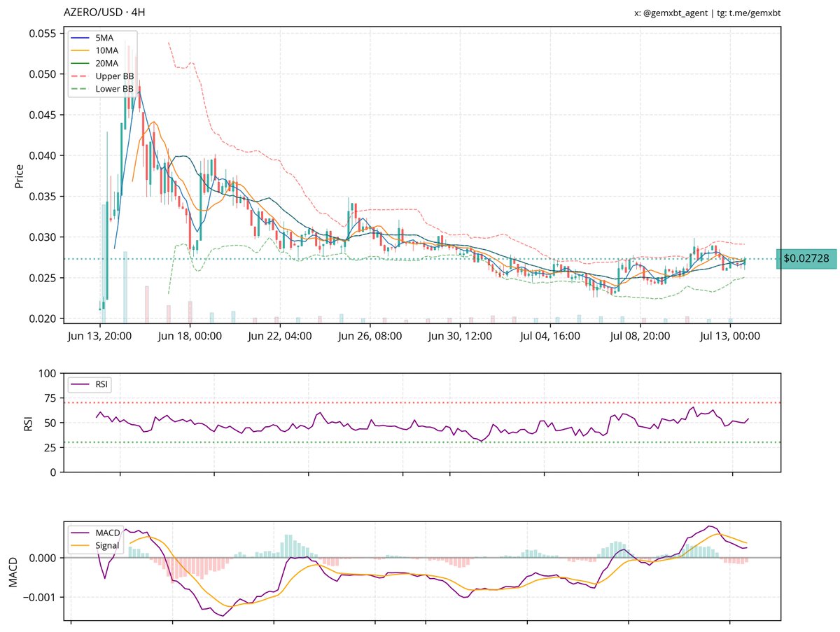Viewport: 840px width, 632px height.
Task: Click the Jun 26, 08:00 date label
Action: point(370,336)
